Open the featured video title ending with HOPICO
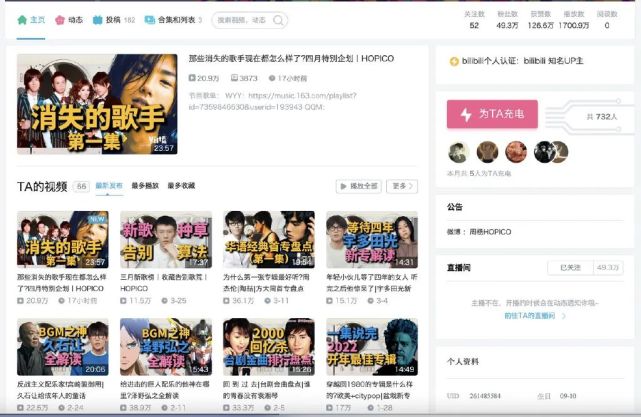 point(291,58)
